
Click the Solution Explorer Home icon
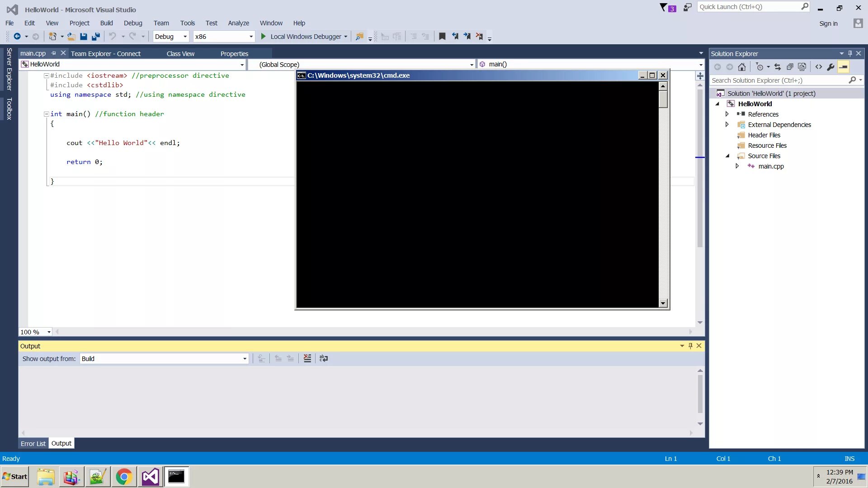click(x=742, y=67)
